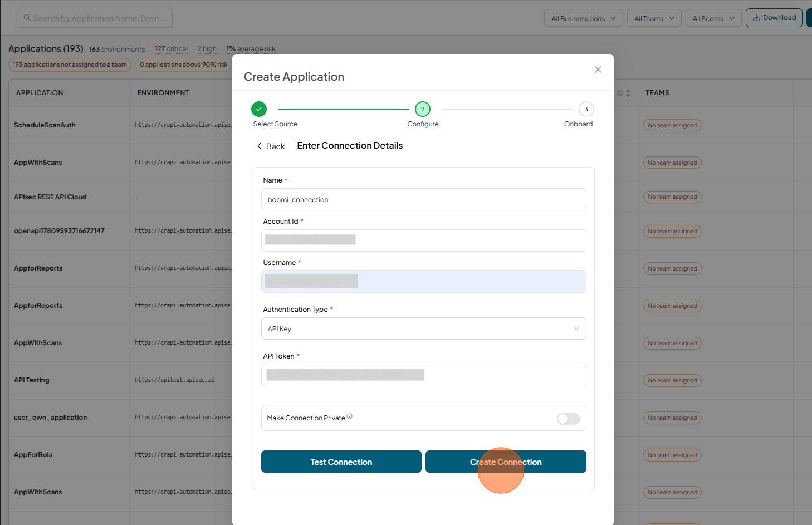Click the Download icon button
The width and height of the screenshot is (812, 525).
[774, 18]
